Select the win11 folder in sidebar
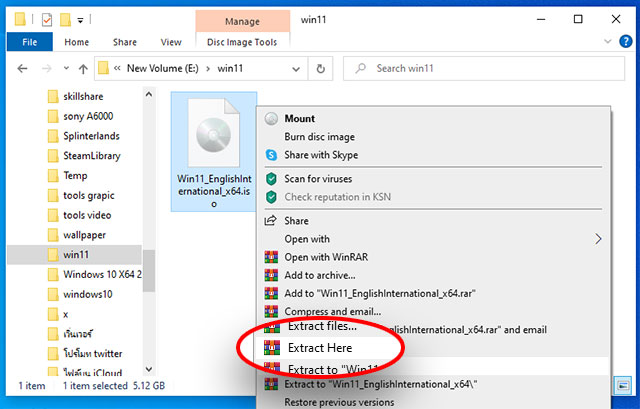 [x=75, y=255]
